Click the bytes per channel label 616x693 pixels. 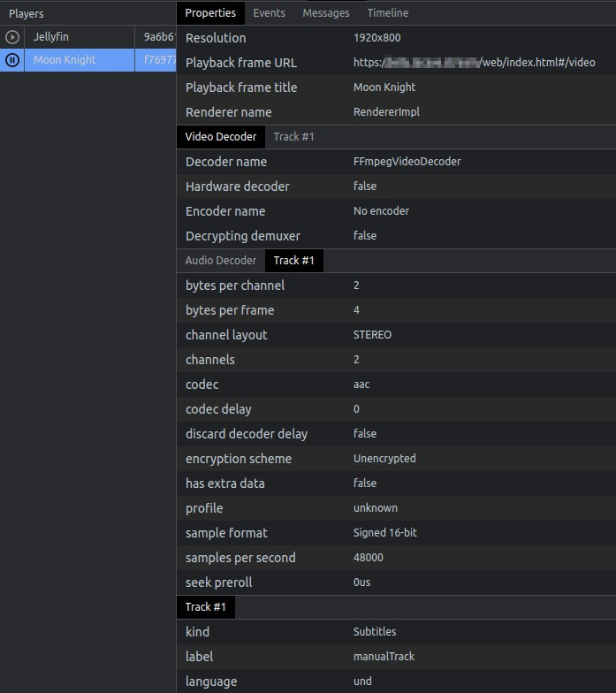coord(235,286)
